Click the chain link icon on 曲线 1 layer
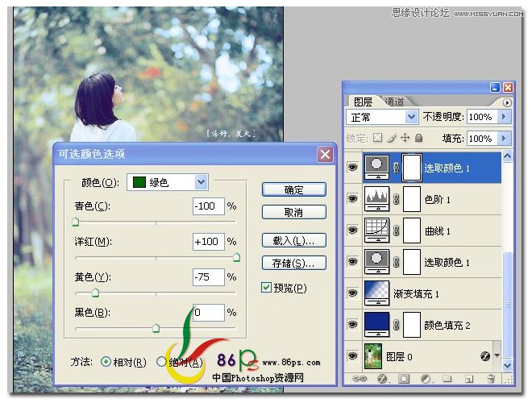 coord(396,231)
